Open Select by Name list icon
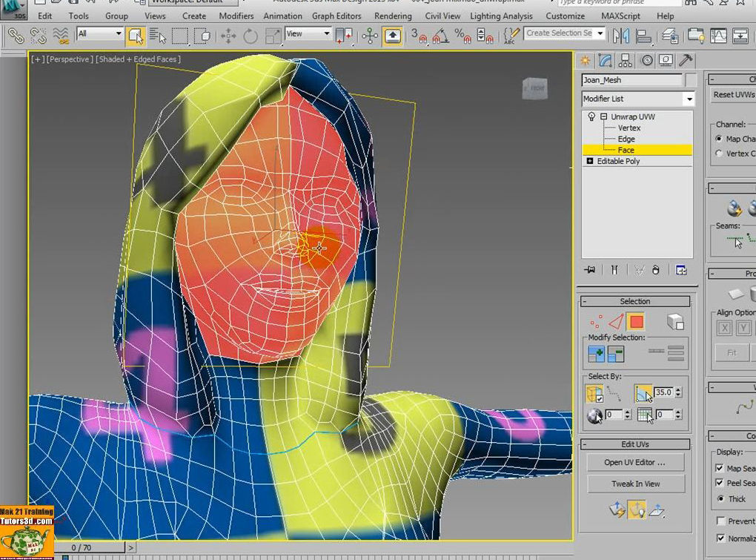756x560 pixels. pyautogui.click(x=157, y=36)
